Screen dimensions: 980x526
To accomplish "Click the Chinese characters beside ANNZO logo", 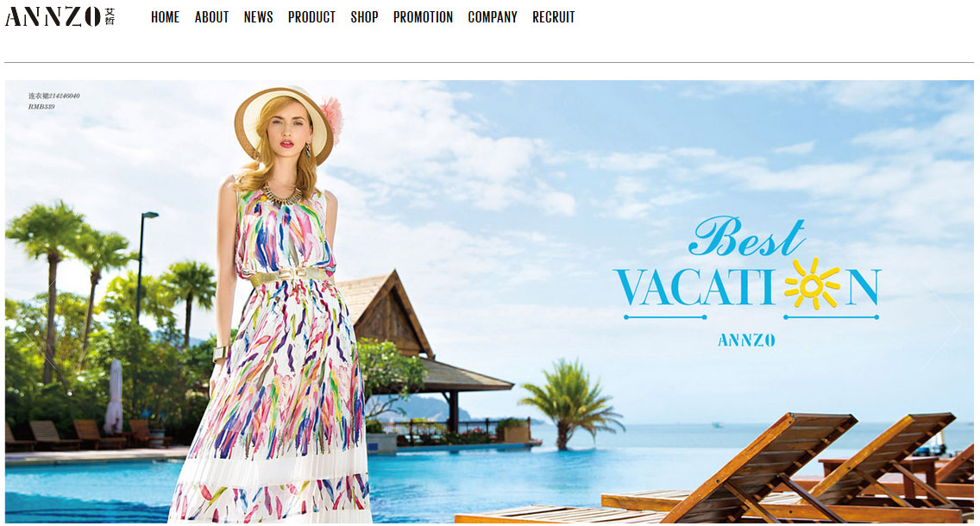I will (110, 16).
